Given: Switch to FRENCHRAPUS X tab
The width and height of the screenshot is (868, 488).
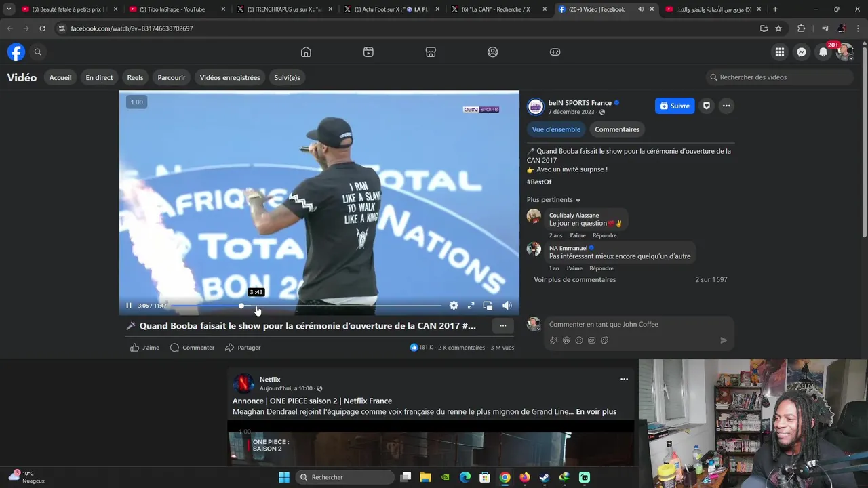Looking at the screenshot, I should [x=284, y=9].
